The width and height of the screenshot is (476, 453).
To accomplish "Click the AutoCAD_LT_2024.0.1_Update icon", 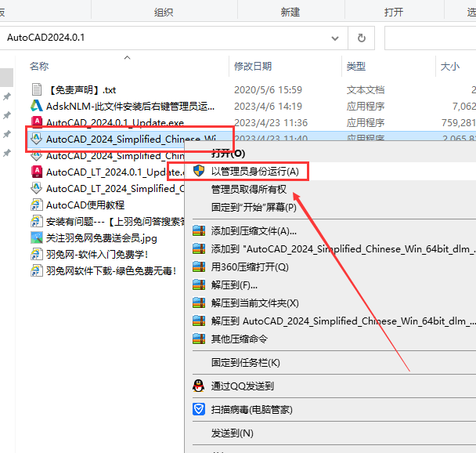I will (x=37, y=172).
